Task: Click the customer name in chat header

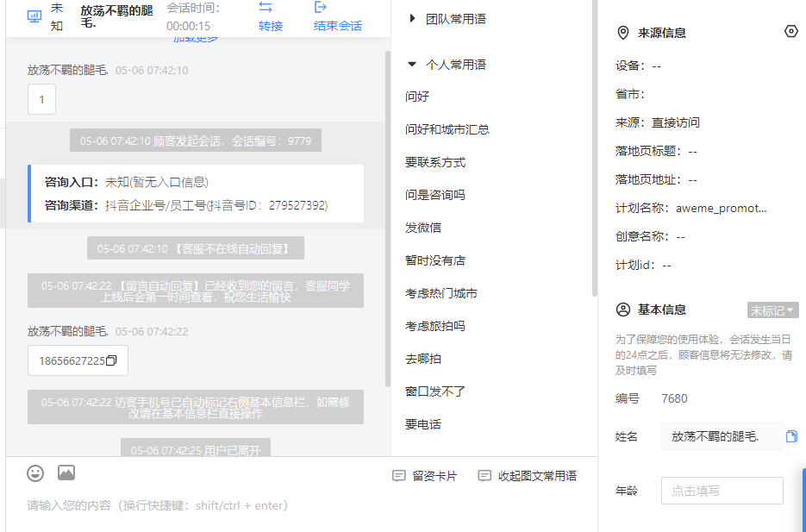Action: pyautogui.click(x=116, y=17)
